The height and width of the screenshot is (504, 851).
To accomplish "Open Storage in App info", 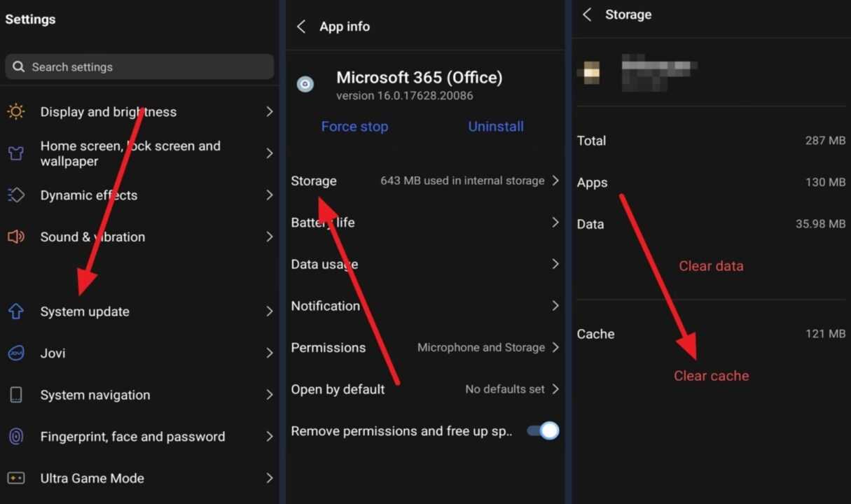I will coord(425,181).
